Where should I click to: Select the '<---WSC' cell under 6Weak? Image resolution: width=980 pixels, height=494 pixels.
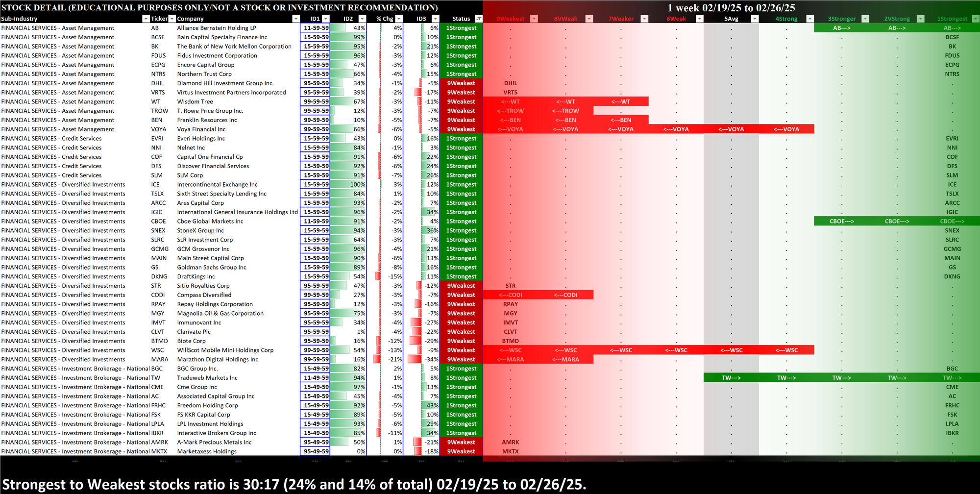pyautogui.click(x=676, y=350)
